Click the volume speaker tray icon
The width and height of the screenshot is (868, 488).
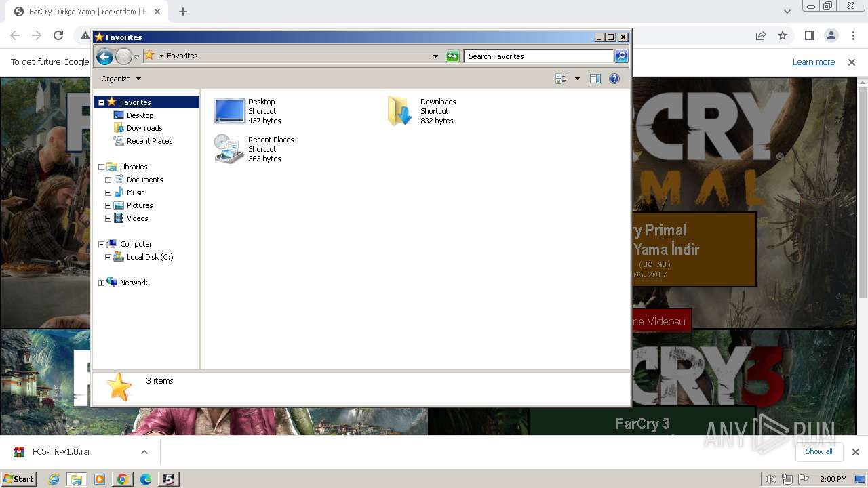tap(770, 479)
